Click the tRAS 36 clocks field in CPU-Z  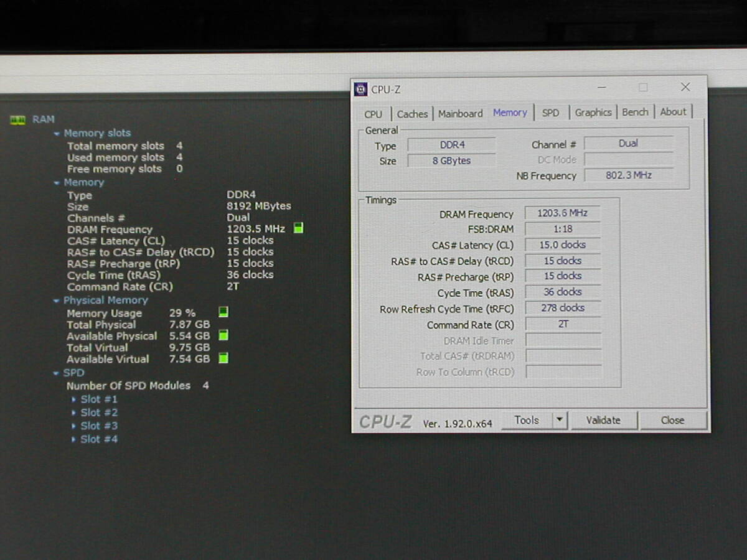(x=563, y=292)
